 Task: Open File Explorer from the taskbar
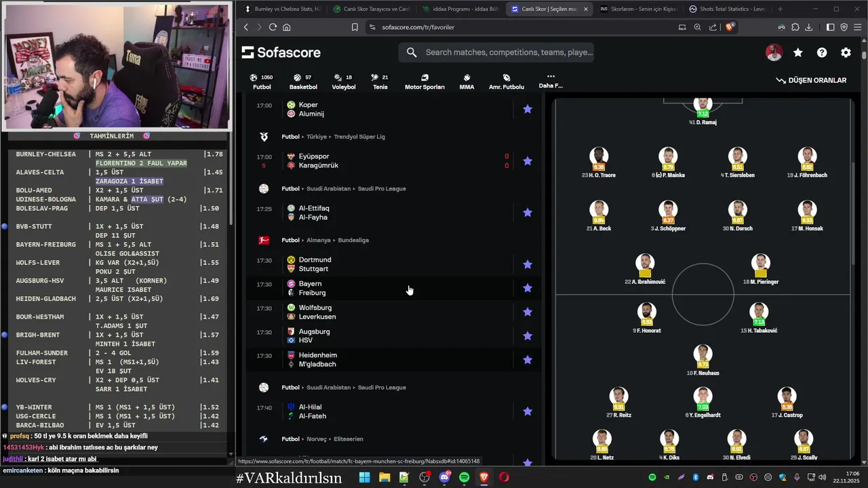[x=384, y=477]
